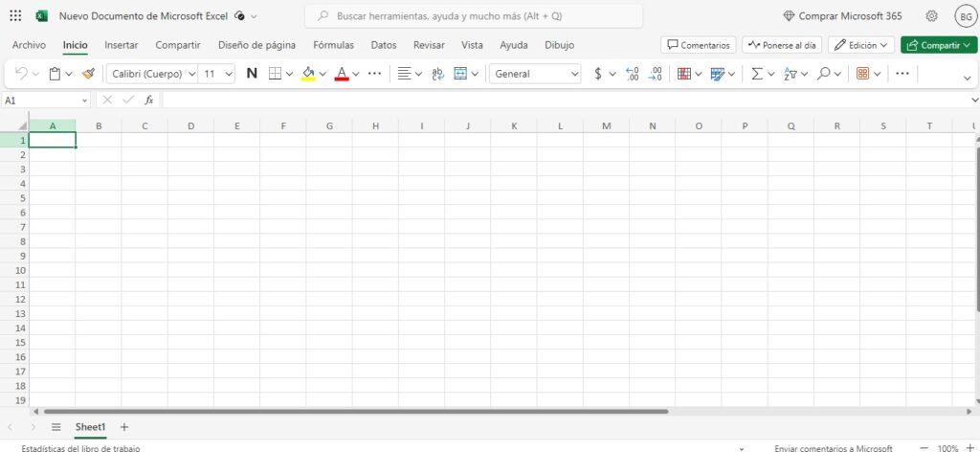Screen dimensions: 980x452
Task: Click the search box Buscar herramientas
Action: pyautogui.click(x=474, y=16)
